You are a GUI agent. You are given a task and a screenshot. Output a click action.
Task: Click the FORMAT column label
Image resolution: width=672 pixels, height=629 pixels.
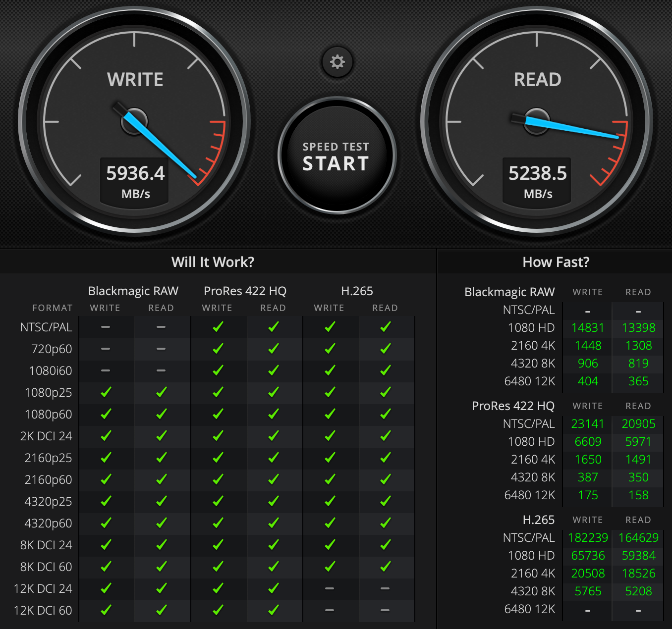coord(53,308)
